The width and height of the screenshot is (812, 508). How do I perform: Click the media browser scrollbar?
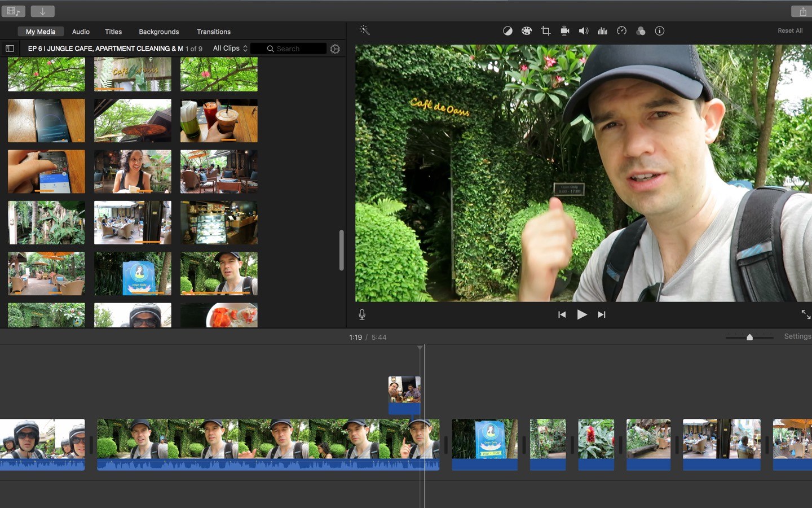pyautogui.click(x=341, y=250)
